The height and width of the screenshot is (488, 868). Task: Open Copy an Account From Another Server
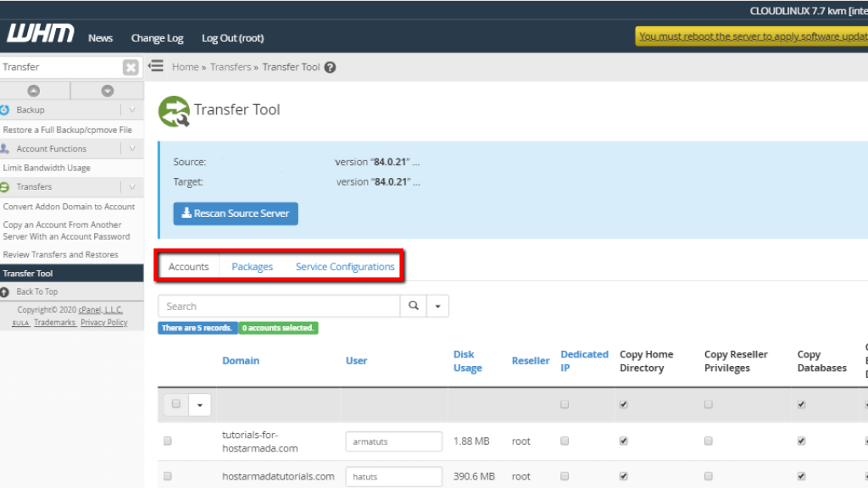(66, 230)
